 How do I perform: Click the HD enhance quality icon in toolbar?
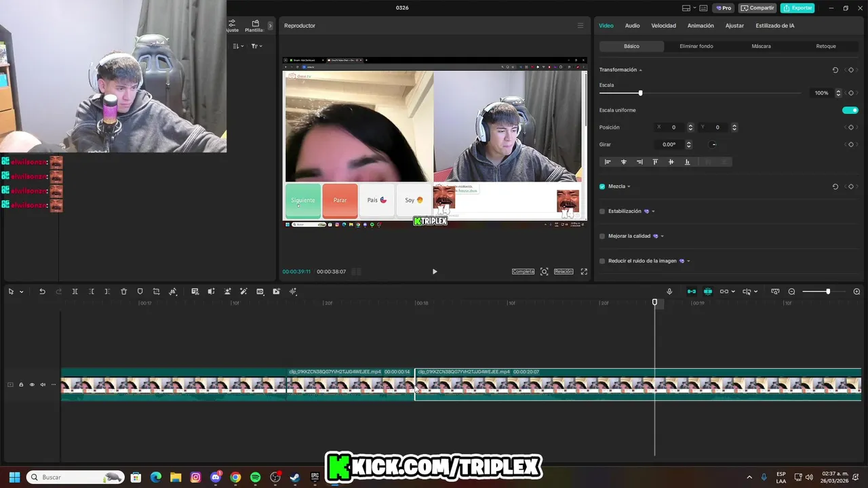click(x=260, y=291)
